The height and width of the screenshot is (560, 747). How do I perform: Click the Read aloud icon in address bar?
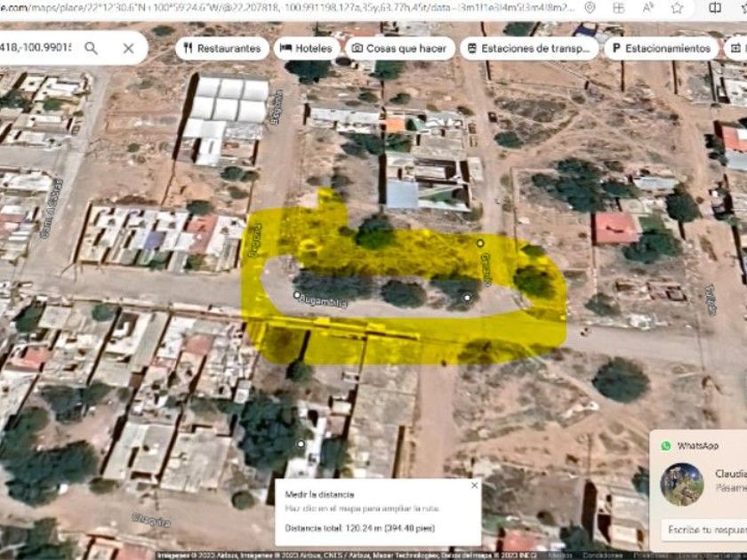(648, 8)
